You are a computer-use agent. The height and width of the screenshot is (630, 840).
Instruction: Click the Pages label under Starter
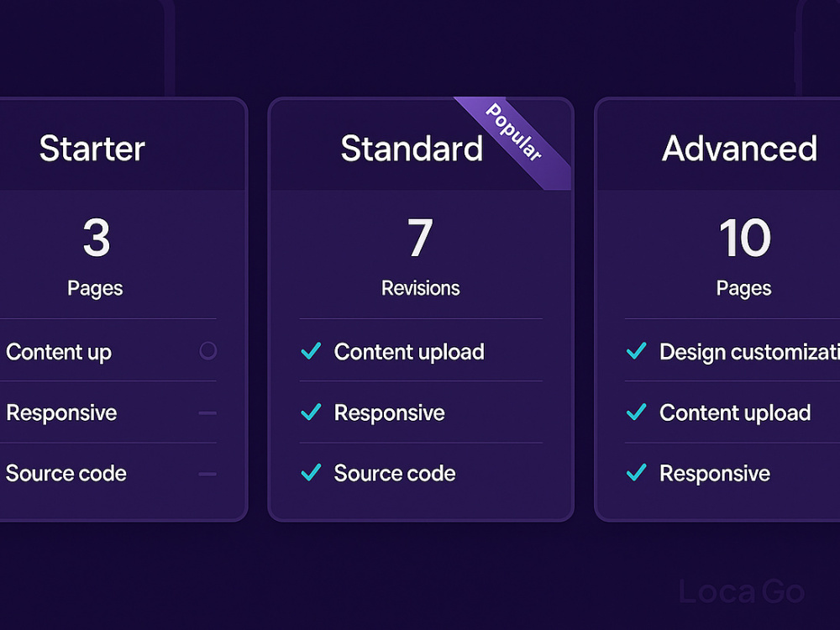(95, 289)
